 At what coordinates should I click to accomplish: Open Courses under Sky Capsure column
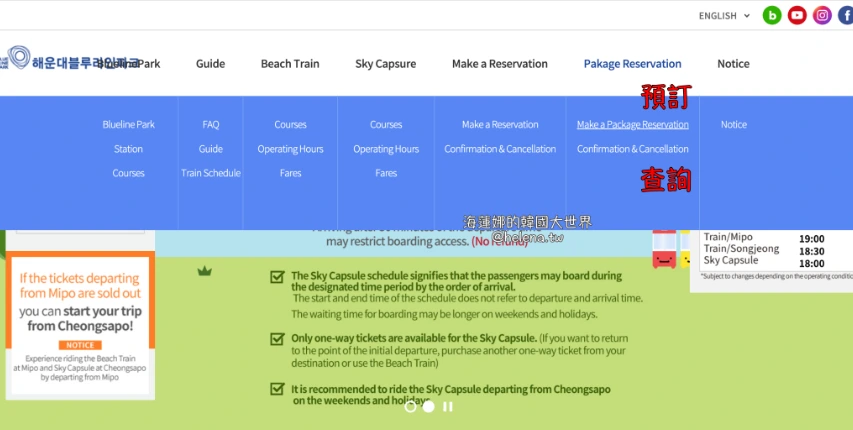386,125
